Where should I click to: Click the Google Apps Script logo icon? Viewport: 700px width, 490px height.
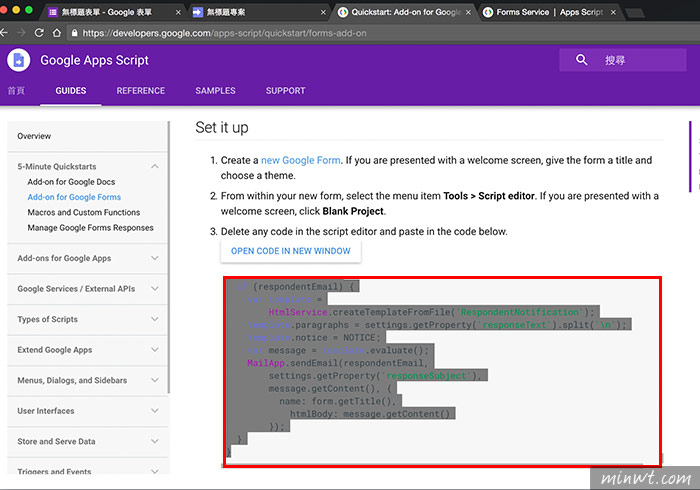click(x=19, y=60)
